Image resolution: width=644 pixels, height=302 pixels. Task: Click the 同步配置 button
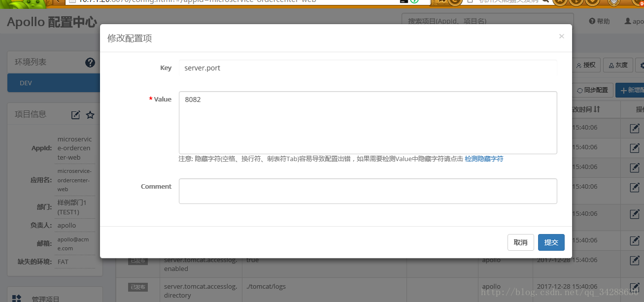[593, 90]
